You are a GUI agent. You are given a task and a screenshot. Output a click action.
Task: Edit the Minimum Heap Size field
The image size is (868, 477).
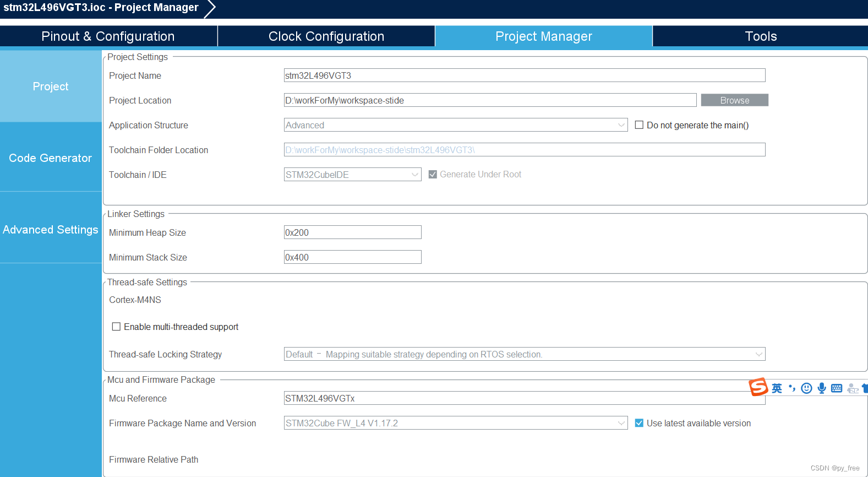point(353,232)
